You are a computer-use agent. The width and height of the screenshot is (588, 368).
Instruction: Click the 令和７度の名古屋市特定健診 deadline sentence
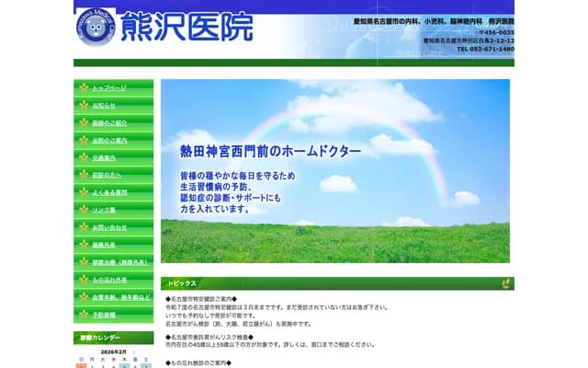tap(277, 307)
